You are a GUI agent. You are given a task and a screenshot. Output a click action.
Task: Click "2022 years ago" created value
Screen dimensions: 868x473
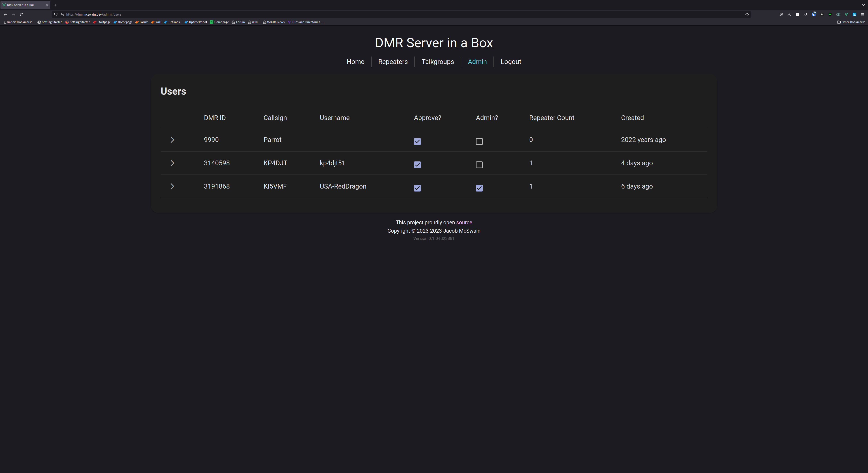(x=643, y=140)
